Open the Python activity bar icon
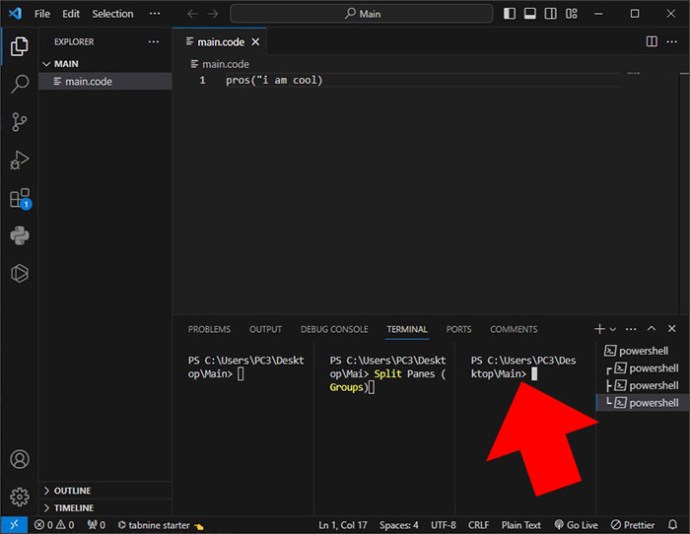 pyautogui.click(x=19, y=236)
